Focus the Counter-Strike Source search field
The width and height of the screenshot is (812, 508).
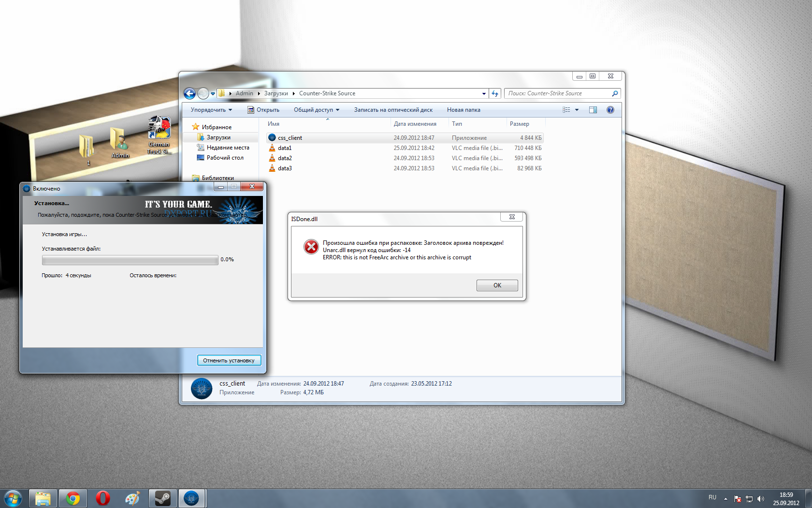pyautogui.click(x=558, y=93)
